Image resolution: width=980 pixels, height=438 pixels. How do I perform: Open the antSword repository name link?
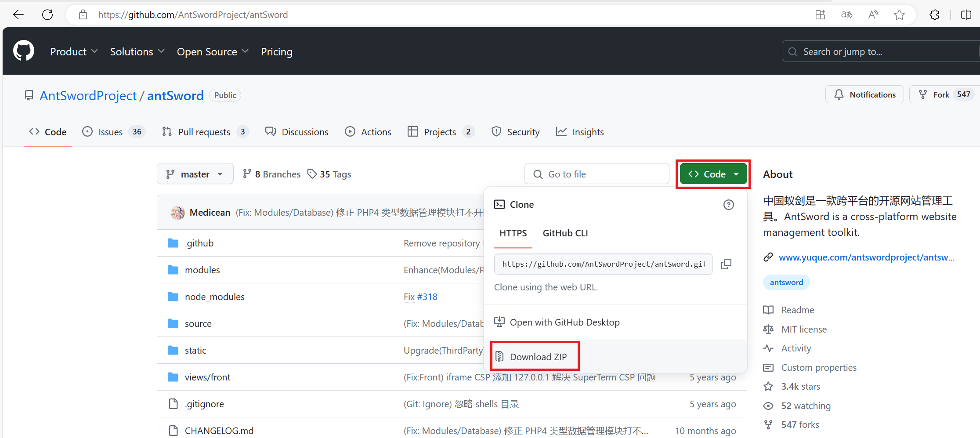pos(175,95)
